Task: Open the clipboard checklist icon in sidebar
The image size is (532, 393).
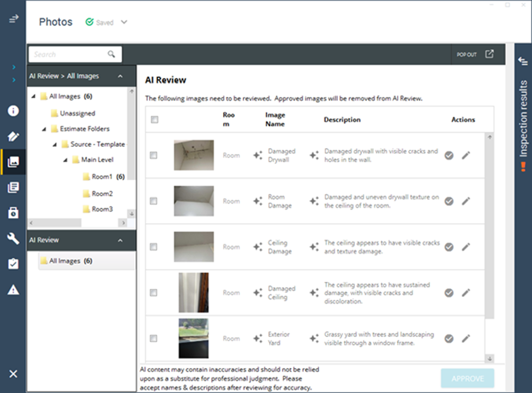Action: point(13,264)
